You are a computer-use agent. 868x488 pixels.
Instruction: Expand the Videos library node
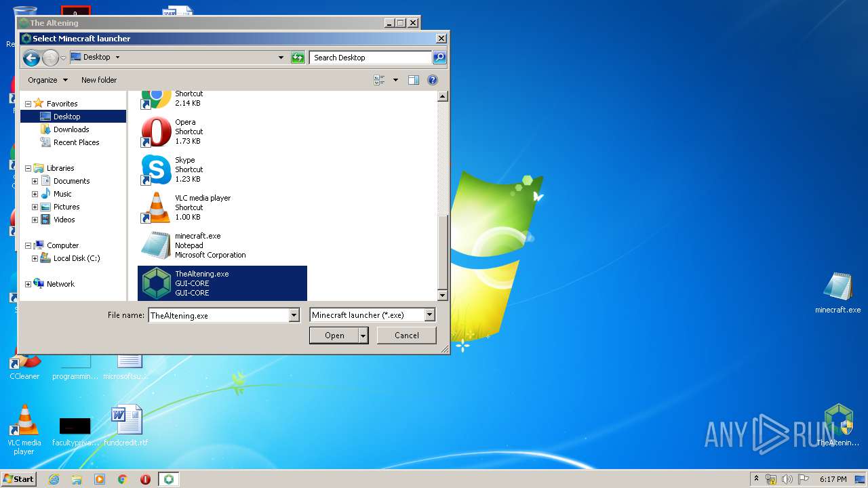click(x=35, y=220)
